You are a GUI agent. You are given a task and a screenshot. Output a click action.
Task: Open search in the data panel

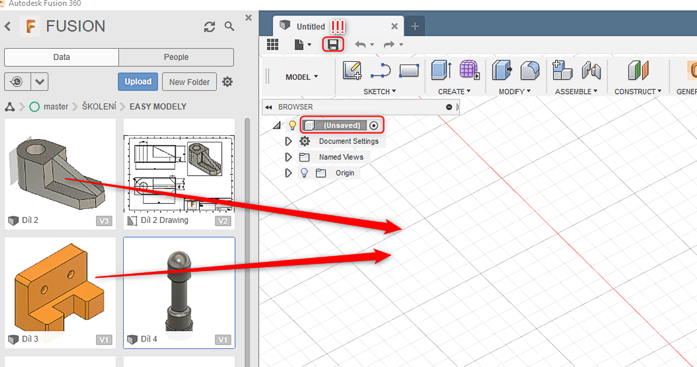click(x=229, y=27)
